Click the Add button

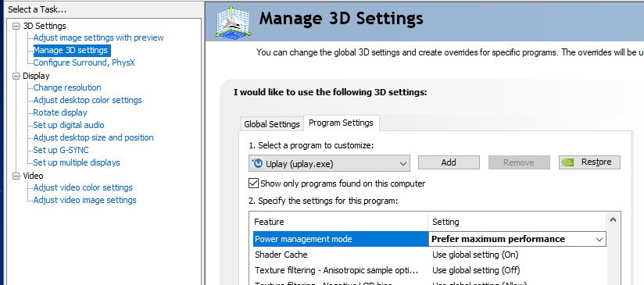pyautogui.click(x=449, y=162)
